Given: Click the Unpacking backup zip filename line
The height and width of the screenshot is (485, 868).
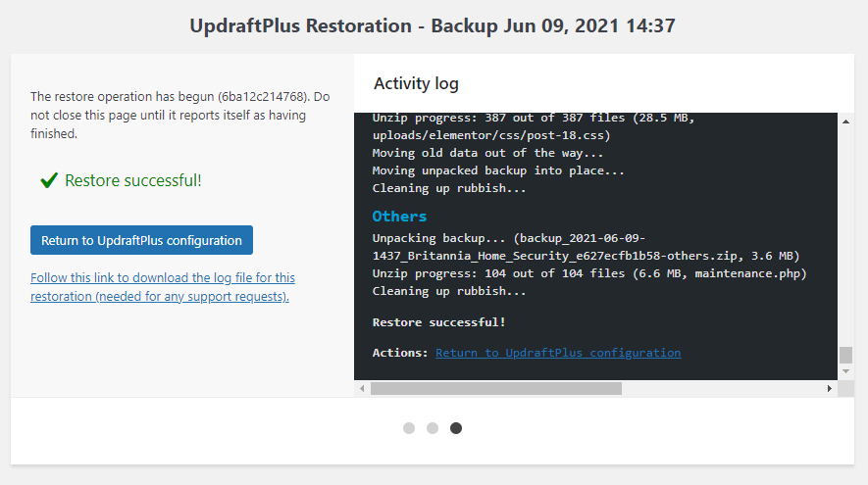Looking at the screenshot, I should [x=586, y=247].
